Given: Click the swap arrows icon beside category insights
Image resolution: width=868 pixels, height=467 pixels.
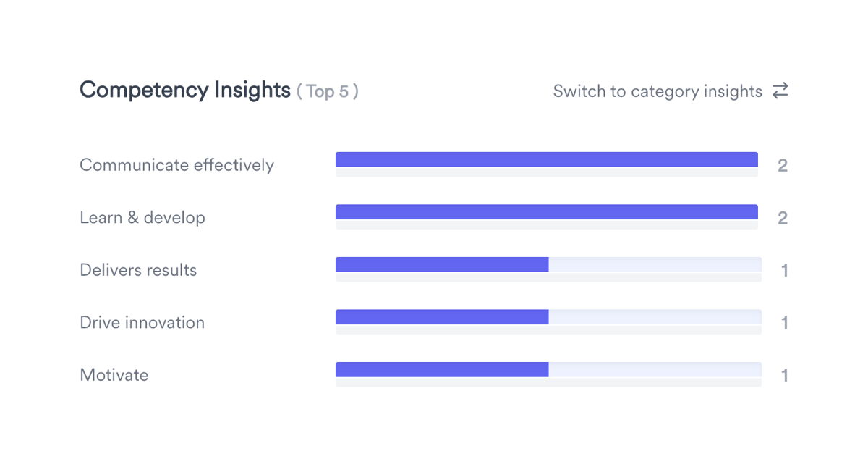Looking at the screenshot, I should coord(780,91).
